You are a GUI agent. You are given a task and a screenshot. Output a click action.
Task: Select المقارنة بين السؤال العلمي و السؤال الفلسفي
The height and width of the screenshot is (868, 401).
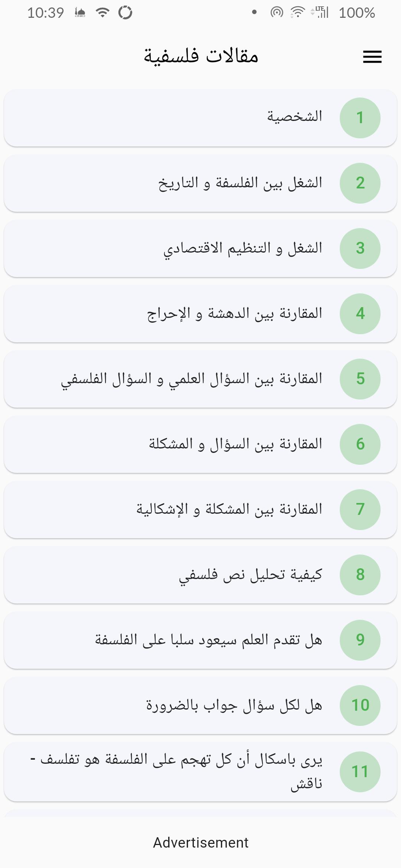click(x=200, y=379)
